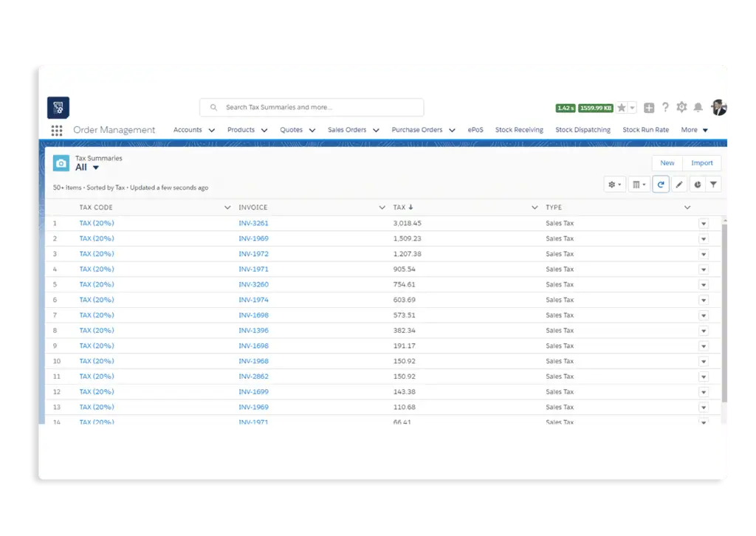Open the Tax Code column options chevron
Image resolution: width=756 pixels, height=536 pixels.
coord(227,207)
